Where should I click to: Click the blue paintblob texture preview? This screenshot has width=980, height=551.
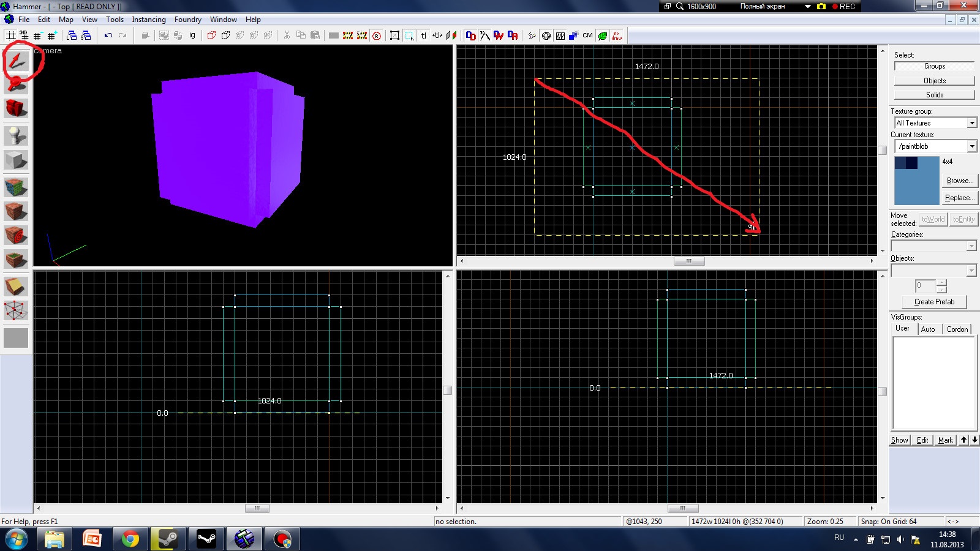tap(916, 181)
